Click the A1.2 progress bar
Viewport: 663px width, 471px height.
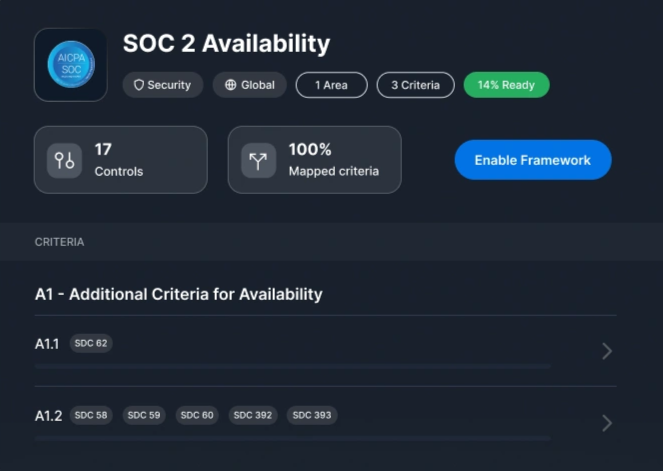[x=293, y=438]
